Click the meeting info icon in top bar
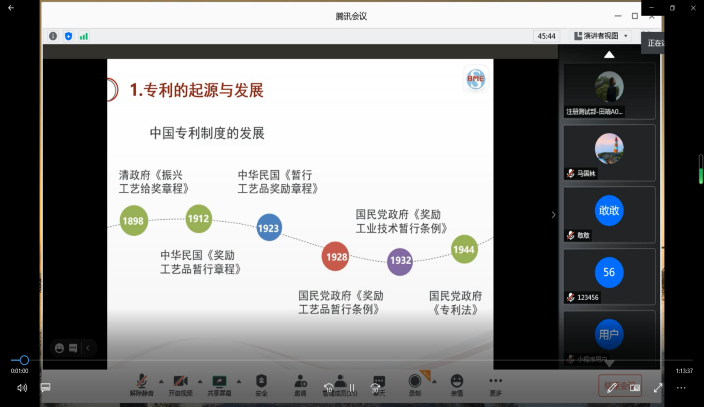The height and width of the screenshot is (407, 704). tap(53, 36)
